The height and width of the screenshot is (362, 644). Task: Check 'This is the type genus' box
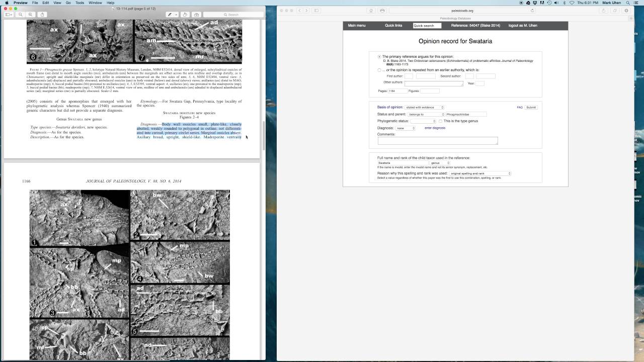[440, 121]
